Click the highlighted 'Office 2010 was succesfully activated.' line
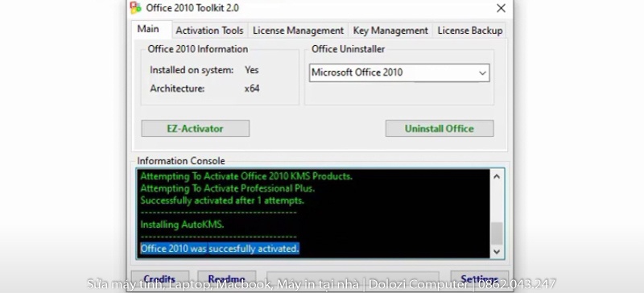 tap(220, 249)
